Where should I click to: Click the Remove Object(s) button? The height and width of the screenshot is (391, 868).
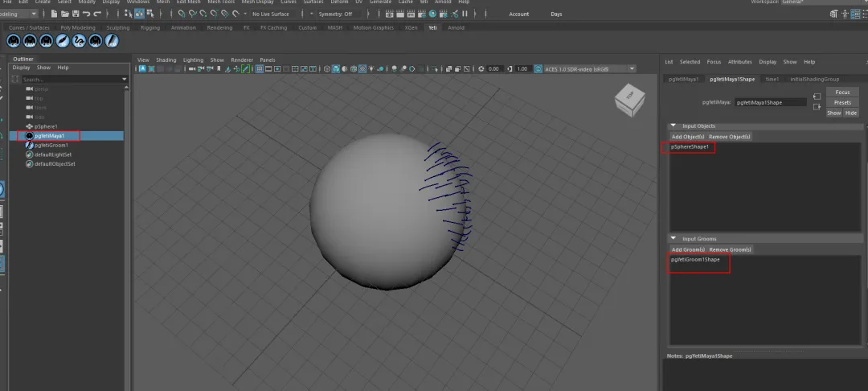pos(729,137)
